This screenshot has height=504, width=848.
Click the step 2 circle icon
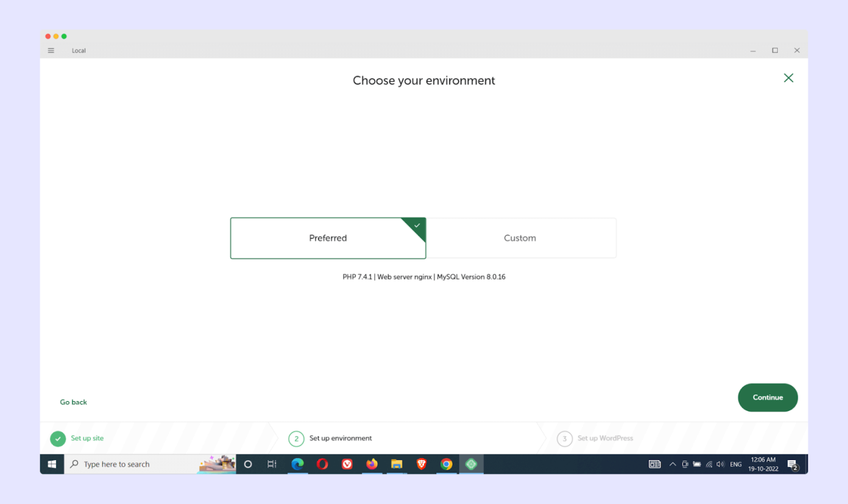(296, 438)
